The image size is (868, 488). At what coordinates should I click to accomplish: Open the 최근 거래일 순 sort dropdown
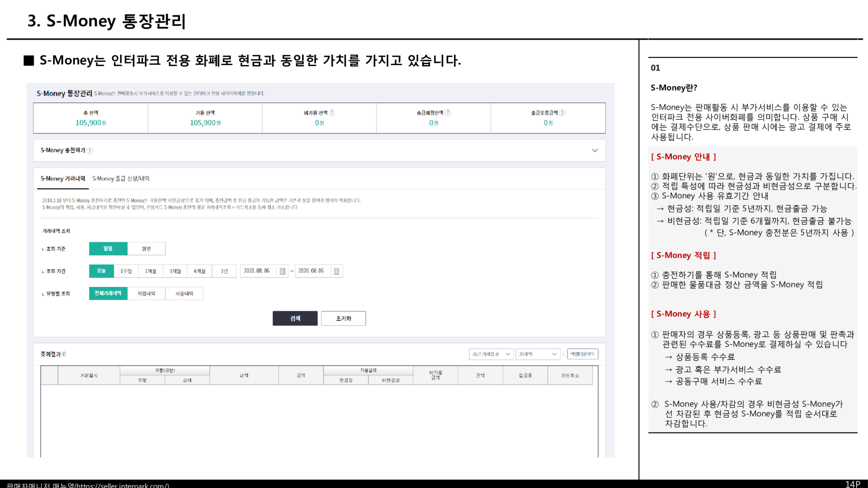click(x=491, y=354)
